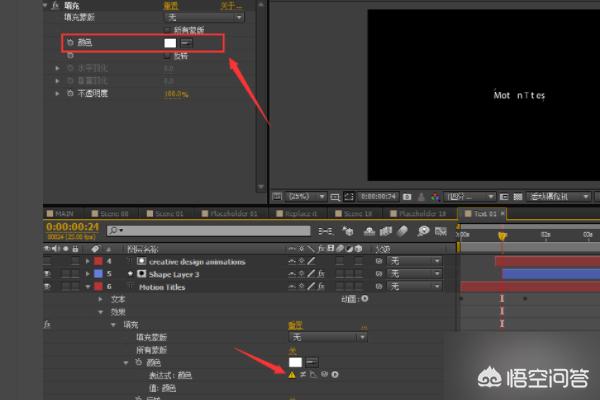Switch to the MAIN composition tab

65,213
